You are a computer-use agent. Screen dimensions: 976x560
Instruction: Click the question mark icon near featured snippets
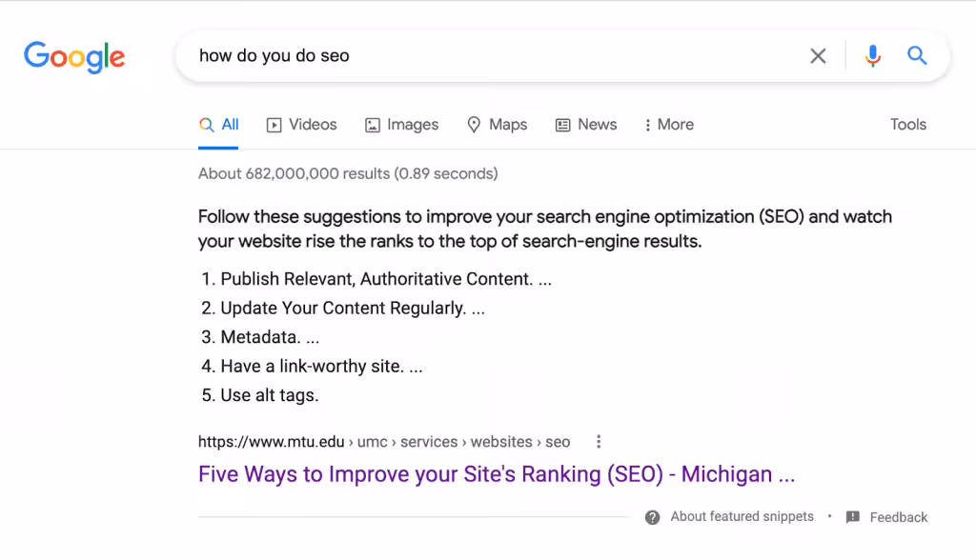[x=653, y=517]
